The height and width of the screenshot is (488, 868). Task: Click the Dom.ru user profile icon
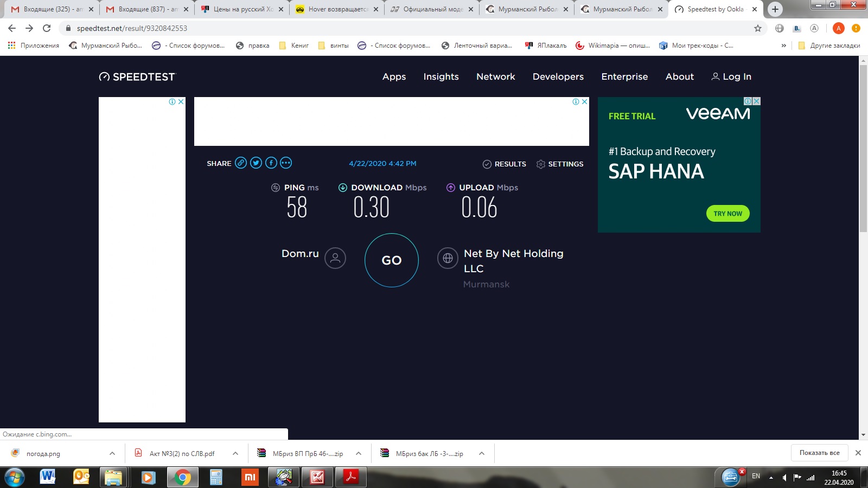[x=335, y=258]
